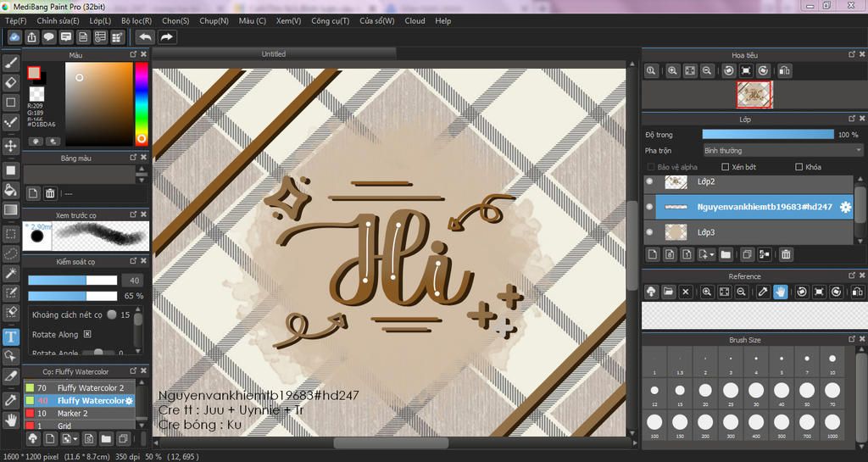
Task: Close the Bảng màu palette panel
Action: (143, 158)
